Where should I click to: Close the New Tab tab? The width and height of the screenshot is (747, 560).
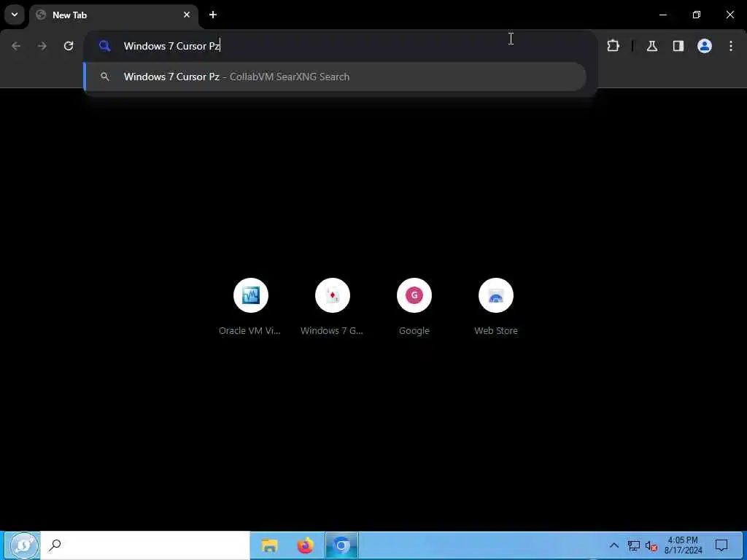187,15
